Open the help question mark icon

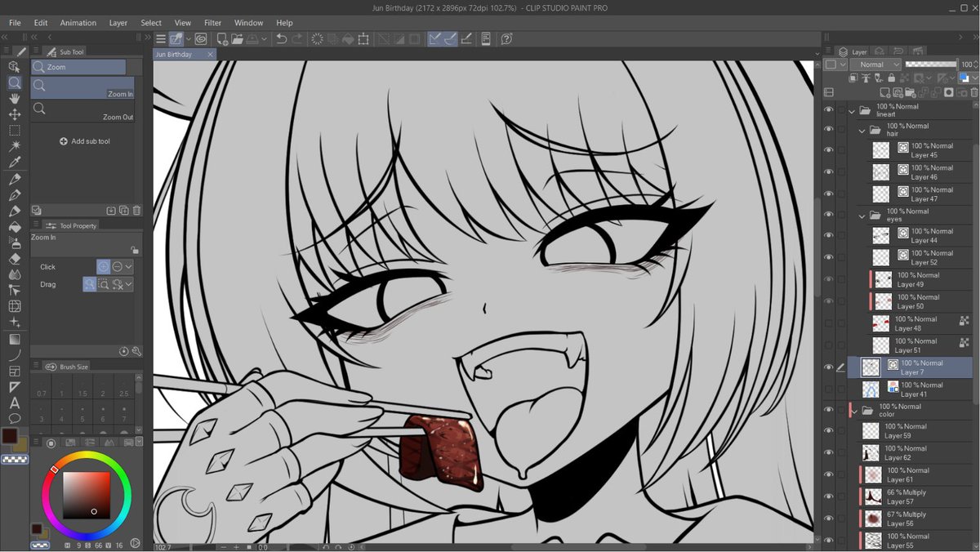pos(506,38)
